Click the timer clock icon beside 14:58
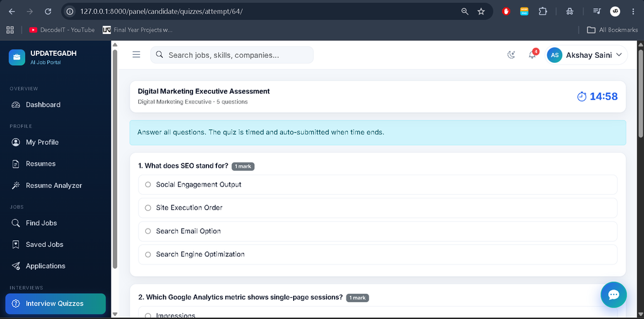Image resolution: width=644 pixels, height=319 pixels. pyautogui.click(x=582, y=96)
